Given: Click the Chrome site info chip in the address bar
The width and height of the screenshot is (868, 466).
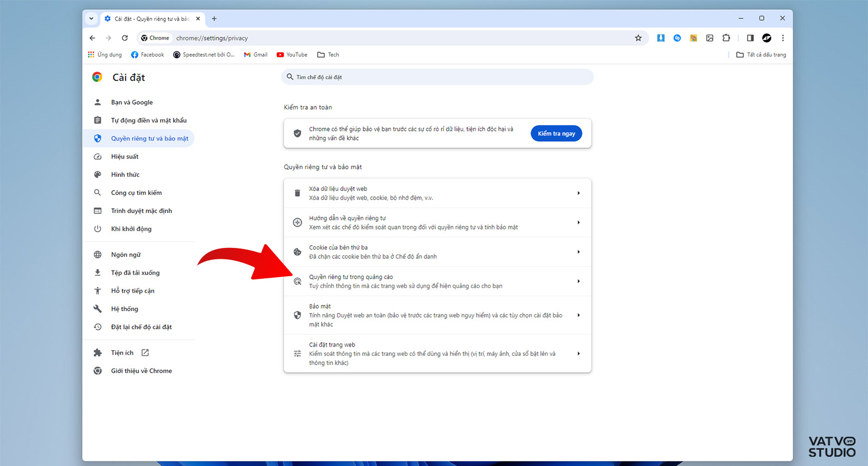Looking at the screenshot, I should click(155, 38).
